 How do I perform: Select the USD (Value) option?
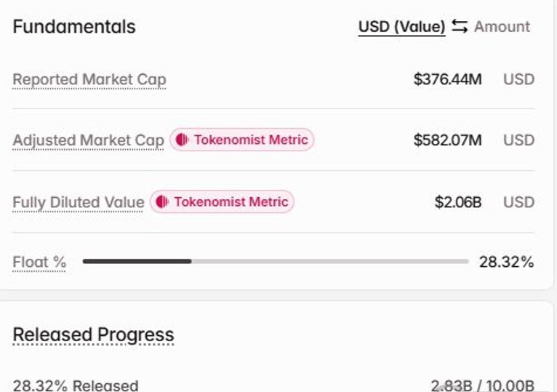(402, 27)
